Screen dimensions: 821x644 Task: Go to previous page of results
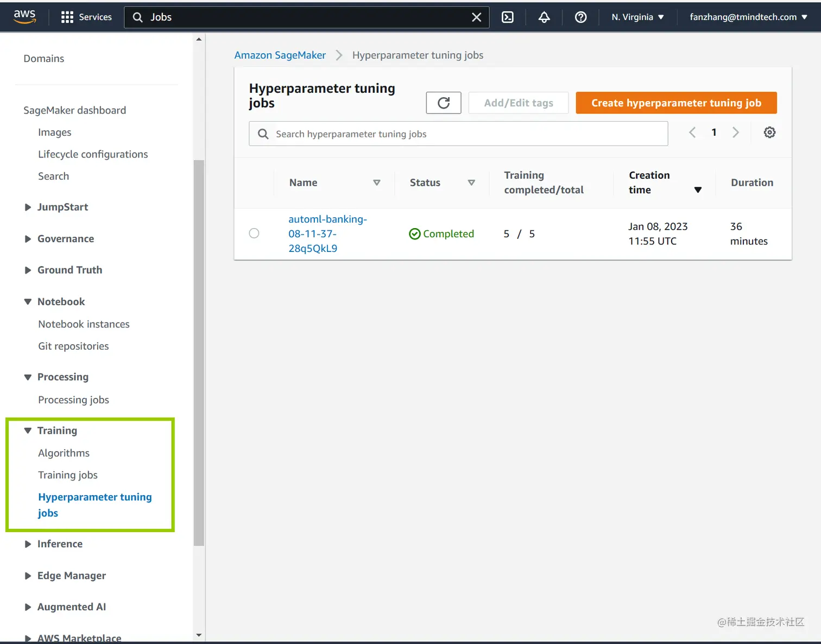tap(692, 132)
